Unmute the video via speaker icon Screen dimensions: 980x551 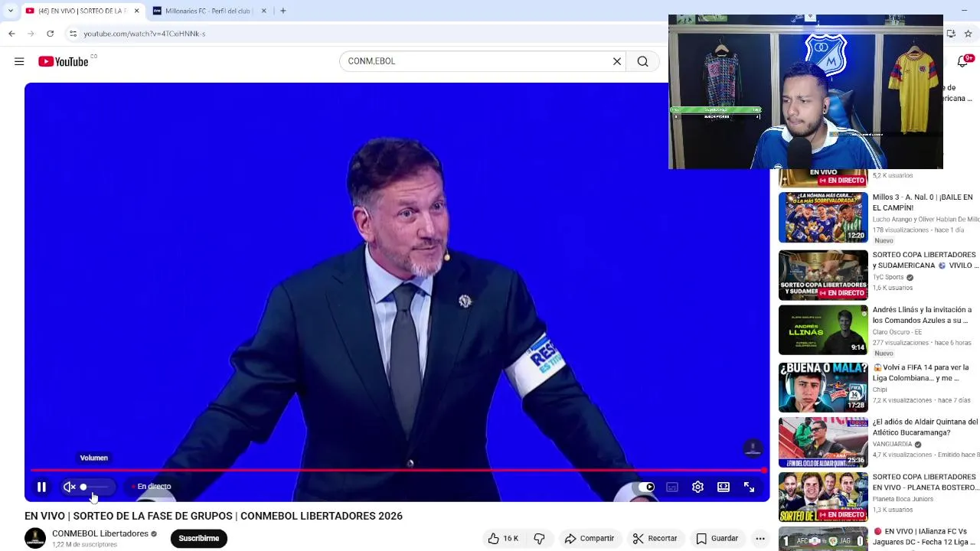pyautogui.click(x=69, y=487)
